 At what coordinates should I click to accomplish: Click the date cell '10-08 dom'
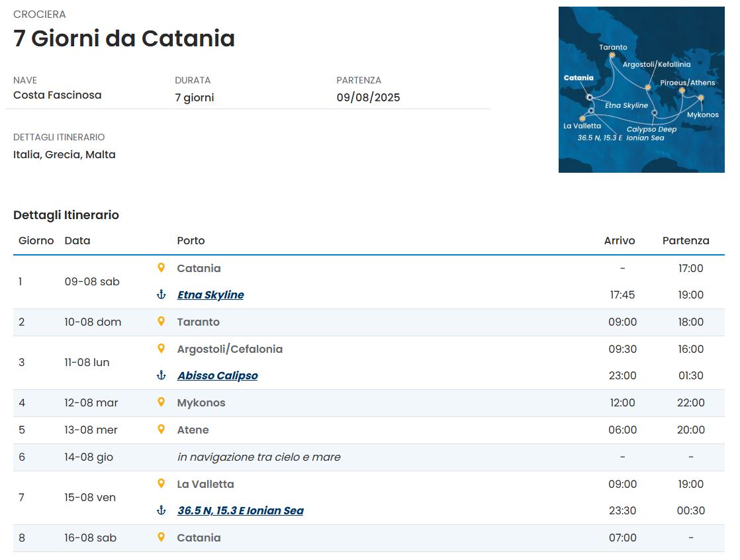(x=93, y=322)
